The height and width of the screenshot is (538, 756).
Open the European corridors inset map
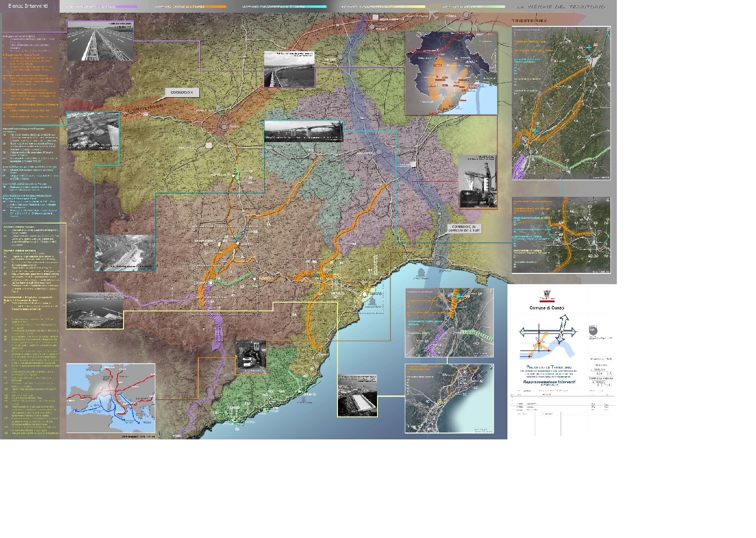point(110,398)
